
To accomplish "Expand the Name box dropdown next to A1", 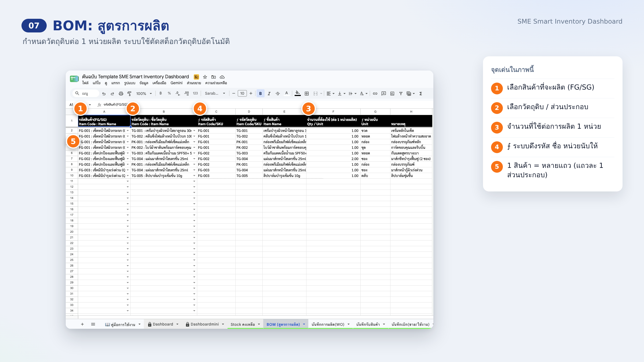I will [90, 105].
